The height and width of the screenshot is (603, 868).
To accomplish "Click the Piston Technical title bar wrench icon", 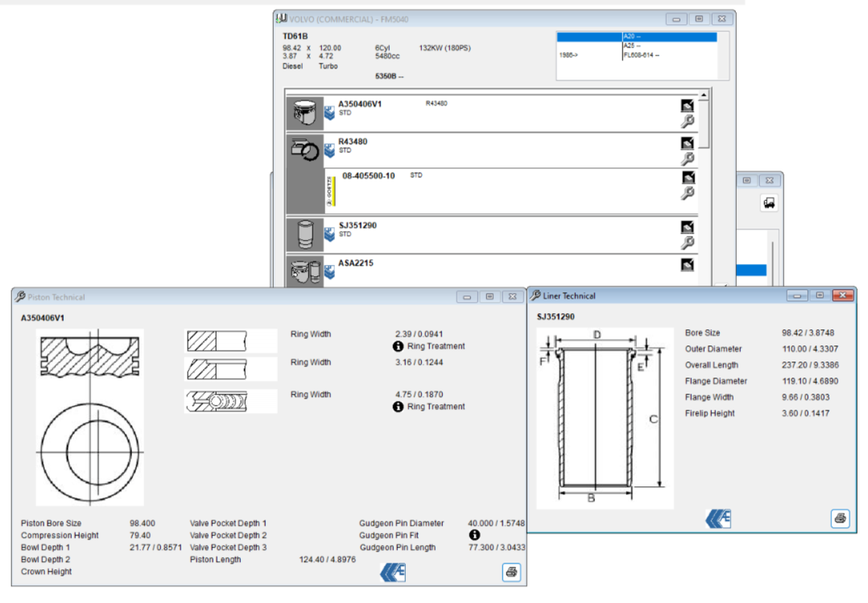I will point(20,297).
